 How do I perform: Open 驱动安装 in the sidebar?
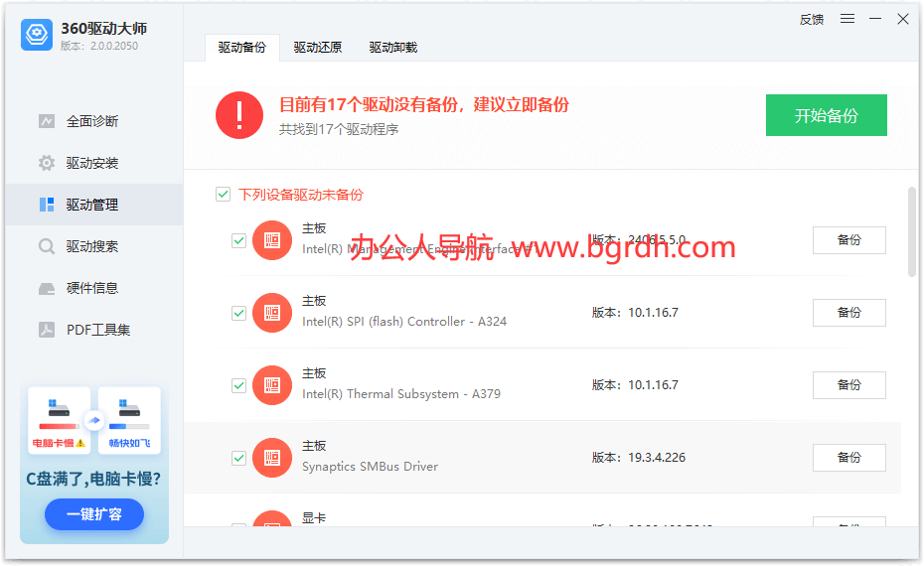94,163
